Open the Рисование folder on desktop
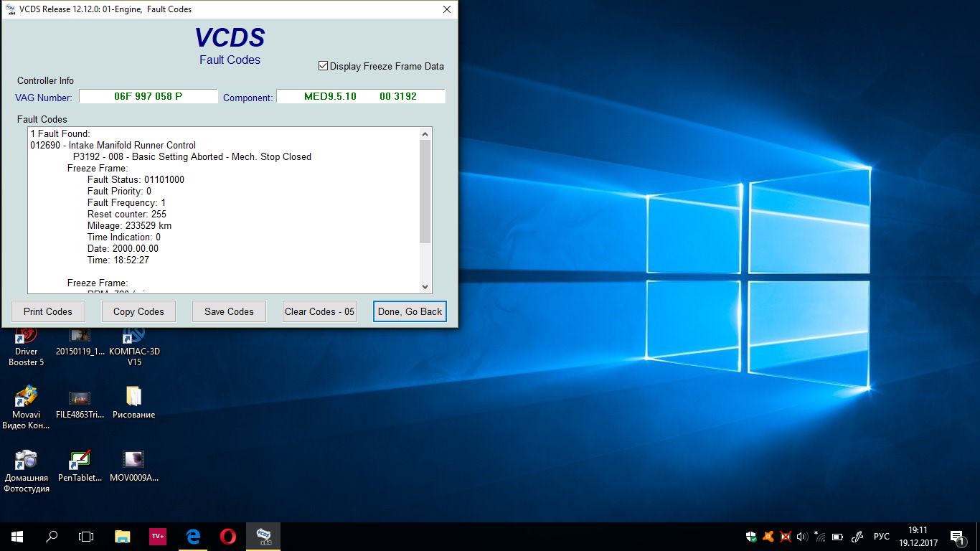This screenshot has width=980, height=551. 133,397
